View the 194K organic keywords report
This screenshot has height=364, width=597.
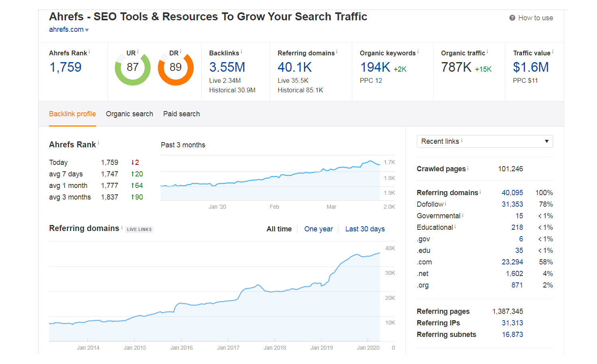(375, 67)
